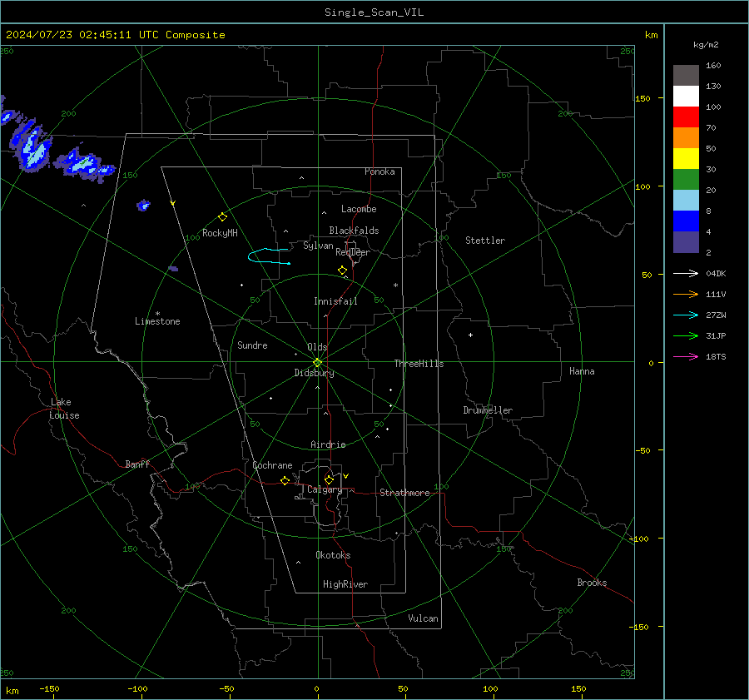This screenshot has width=749, height=700.
Task: Click the Airdrie city label
Action: 328,444
